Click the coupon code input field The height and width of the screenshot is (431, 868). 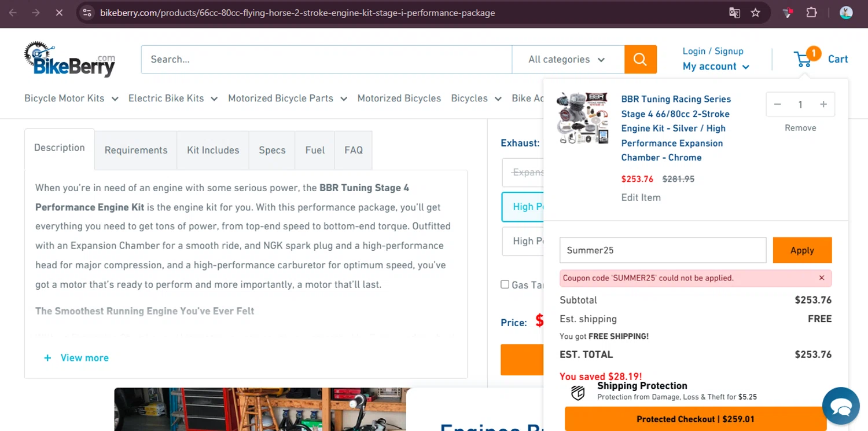(663, 250)
